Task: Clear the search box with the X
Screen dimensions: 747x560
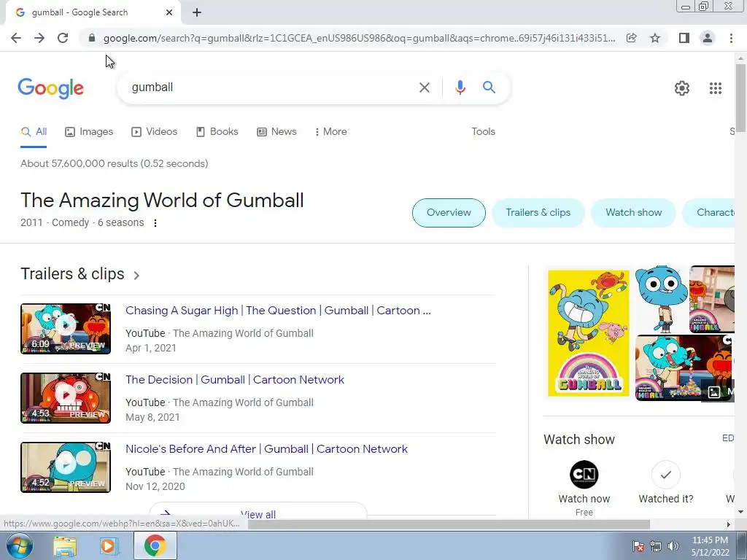Action: 424,87
